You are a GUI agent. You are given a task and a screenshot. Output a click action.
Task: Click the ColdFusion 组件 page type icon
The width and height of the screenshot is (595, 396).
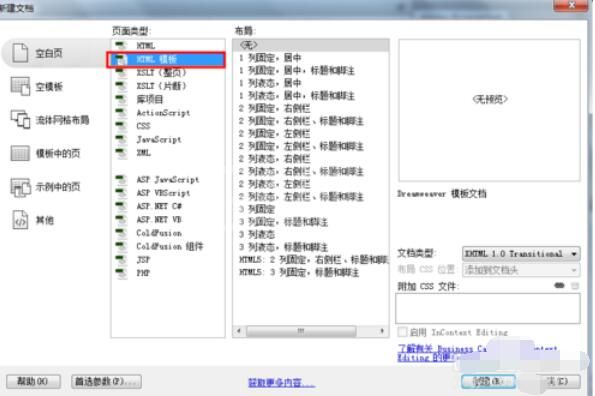[x=121, y=246]
